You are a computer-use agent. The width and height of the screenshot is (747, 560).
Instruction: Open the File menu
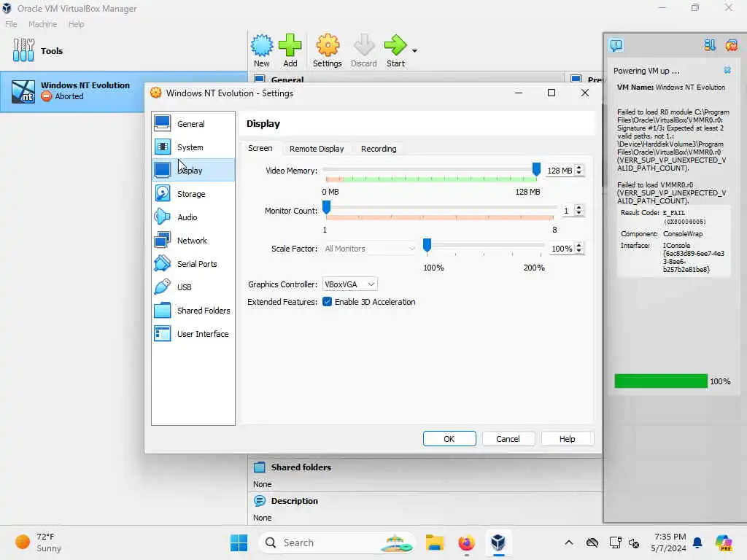click(11, 24)
